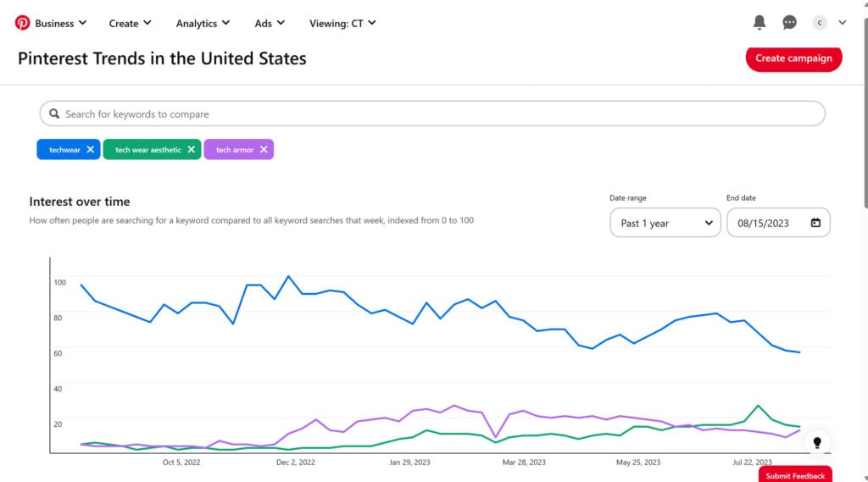
Task: Click the Interest over time heading
Action: (80, 202)
